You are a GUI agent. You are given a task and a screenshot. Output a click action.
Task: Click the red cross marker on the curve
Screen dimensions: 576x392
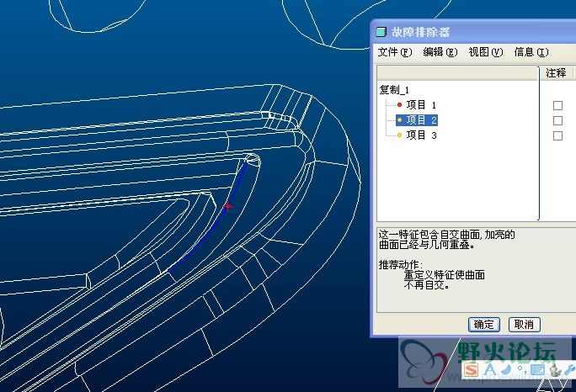point(228,207)
